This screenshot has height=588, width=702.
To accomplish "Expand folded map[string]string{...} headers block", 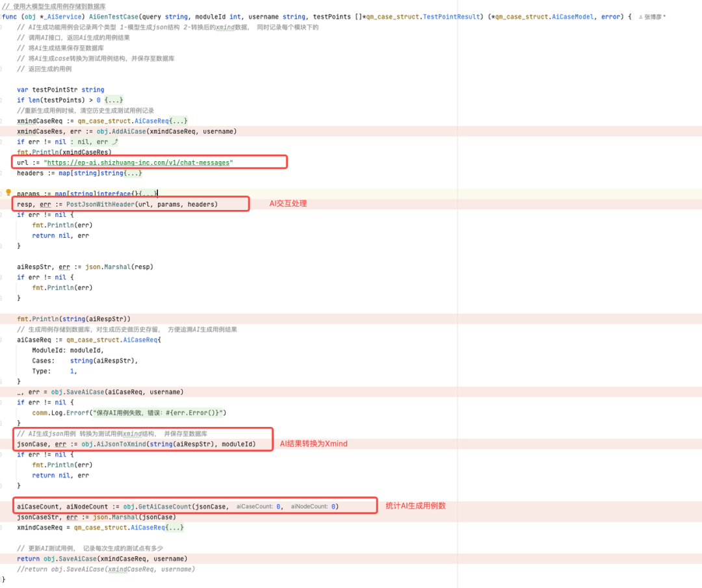I will pos(133,173).
